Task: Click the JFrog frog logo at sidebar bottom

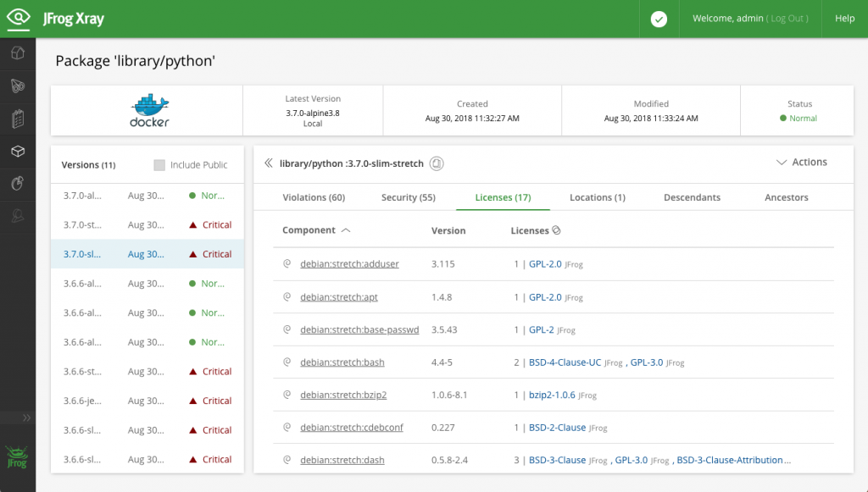Action: (17, 457)
